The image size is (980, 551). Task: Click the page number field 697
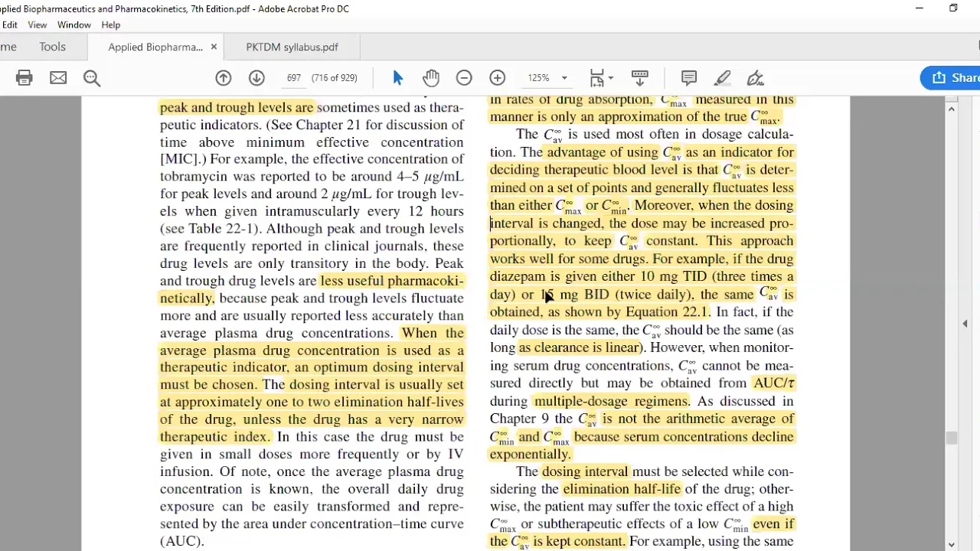click(x=293, y=78)
